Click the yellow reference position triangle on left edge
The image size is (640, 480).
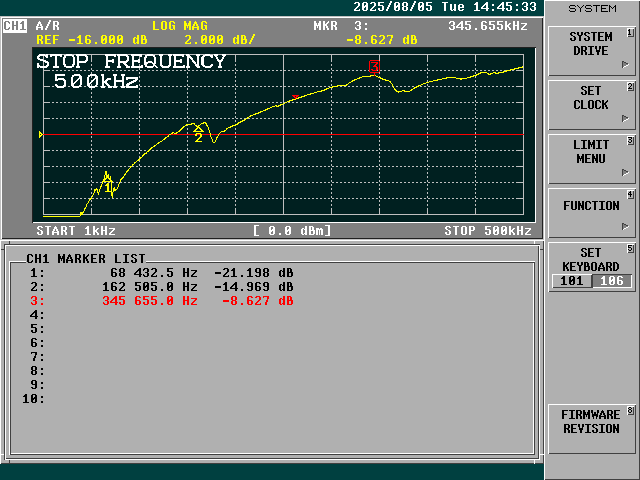40,134
